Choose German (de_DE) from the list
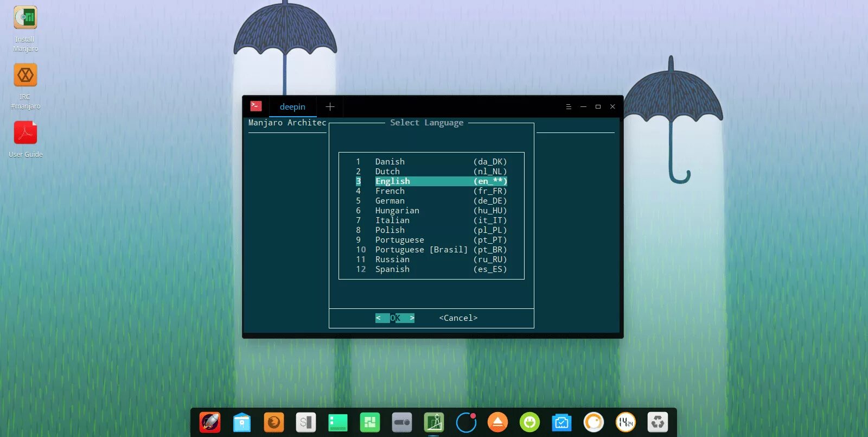Image resolution: width=868 pixels, height=437 pixels. (x=431, y=201)
